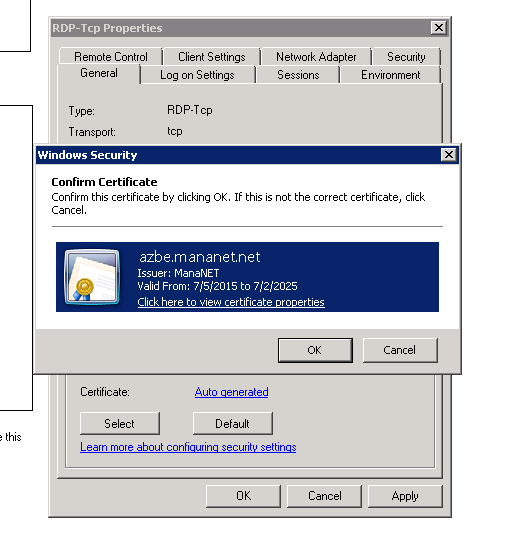
Task: Switch to the Client Settings tab
Action: pyautogui.click(x=211, y=57)
